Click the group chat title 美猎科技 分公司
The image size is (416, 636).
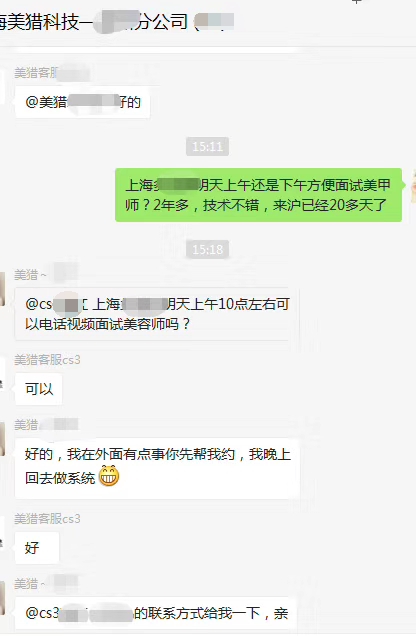click(116, 22)
